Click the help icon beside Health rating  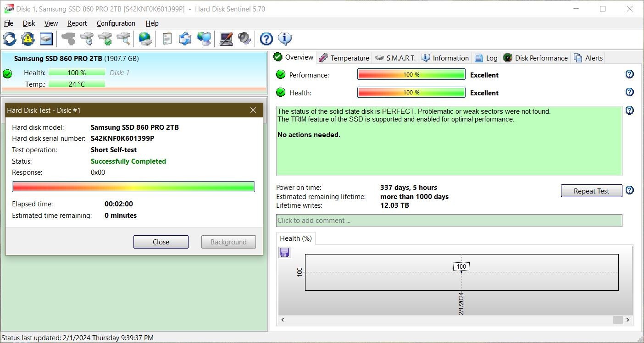[630, 92]
